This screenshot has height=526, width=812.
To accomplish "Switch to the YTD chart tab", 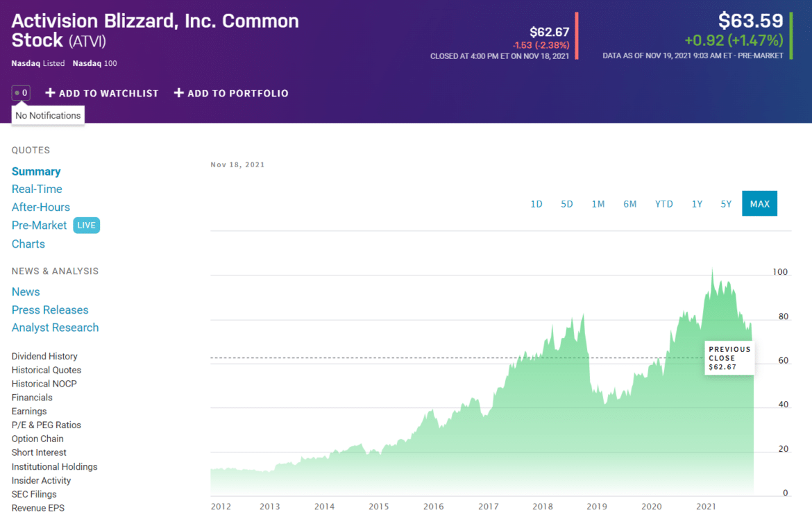I will pos(663,203).
